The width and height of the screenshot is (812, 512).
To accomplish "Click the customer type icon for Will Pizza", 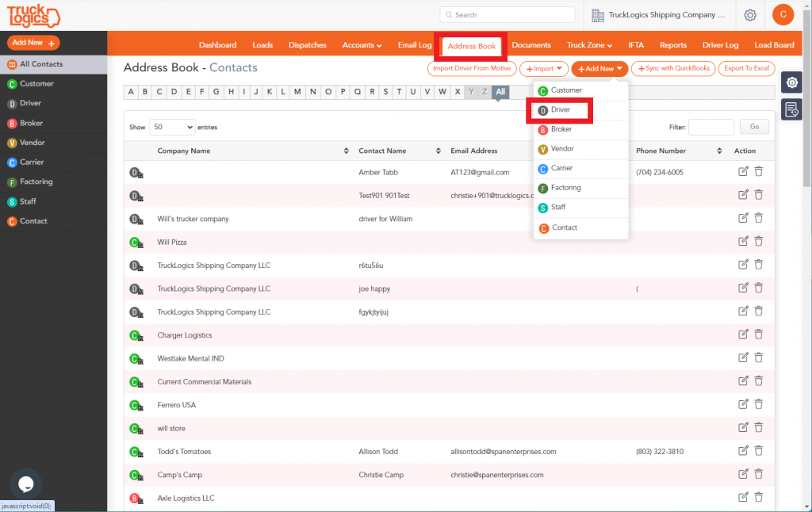I will tap(136, 243).
